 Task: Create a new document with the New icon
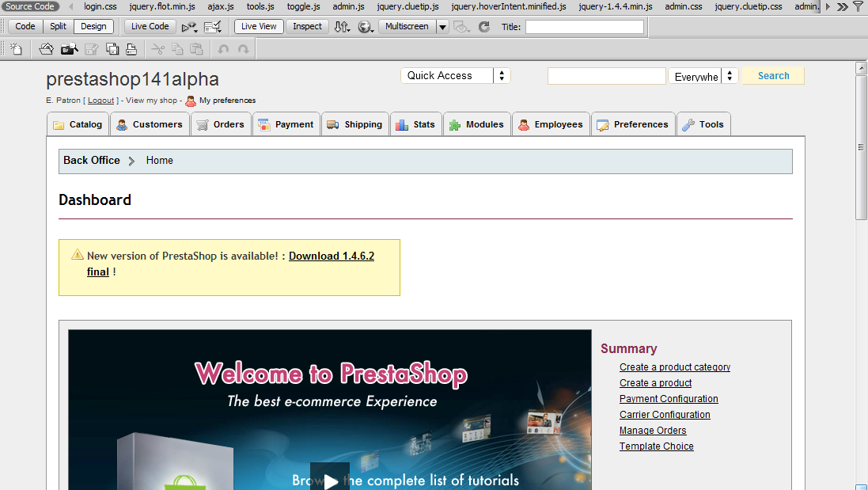point(16,49)
